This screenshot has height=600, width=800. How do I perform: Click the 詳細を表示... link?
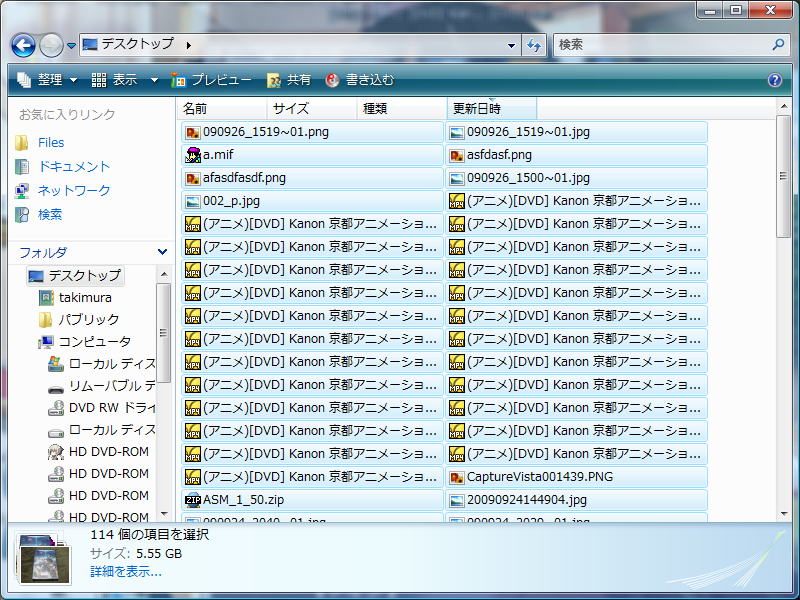click(126, 572)
